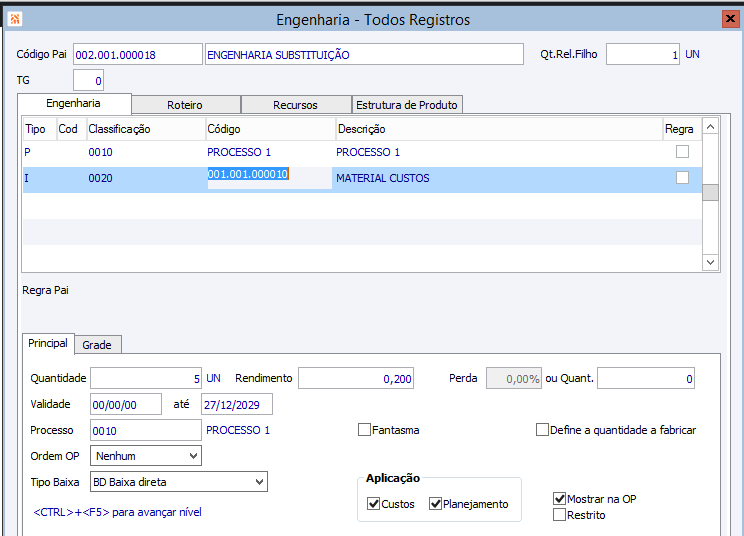Check Define a quantidade a fabricar
The width and height of the screenshot is (744, 536).
click(x=543, y=430)
